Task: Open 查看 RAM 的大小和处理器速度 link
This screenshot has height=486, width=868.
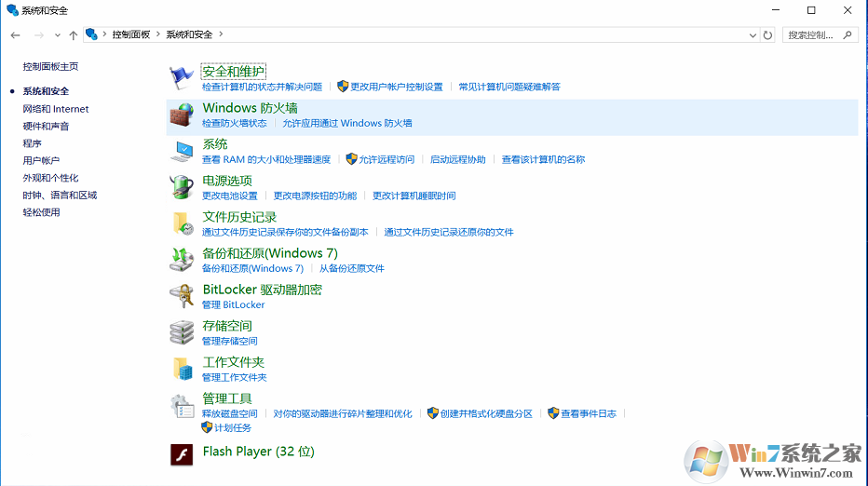Action: pos(266,159)
